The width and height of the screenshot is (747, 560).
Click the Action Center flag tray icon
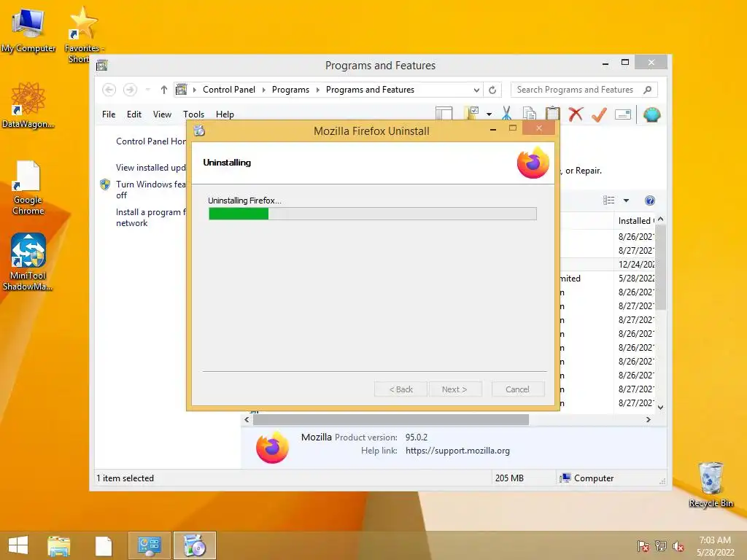[x=643, y=545]
